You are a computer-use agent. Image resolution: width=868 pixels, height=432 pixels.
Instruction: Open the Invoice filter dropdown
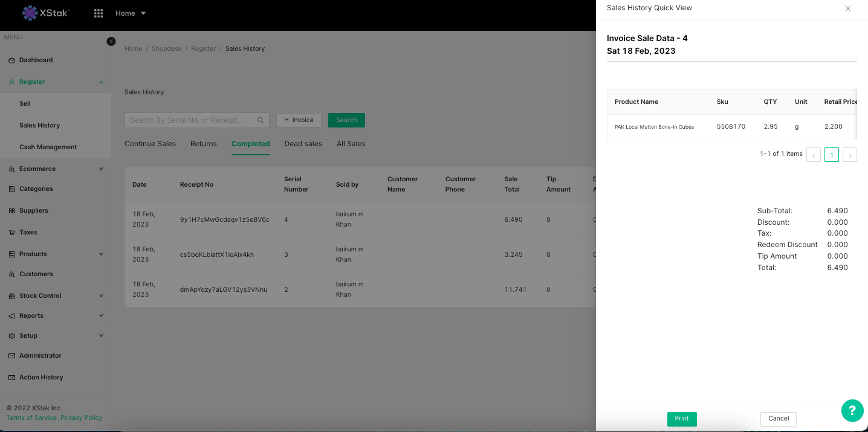299,120
